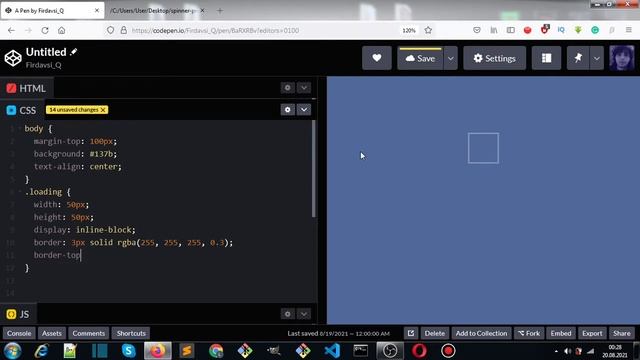640x360 pixels.
Task: Click the codepen.io URL address bar
Action: tap(216, 30)
